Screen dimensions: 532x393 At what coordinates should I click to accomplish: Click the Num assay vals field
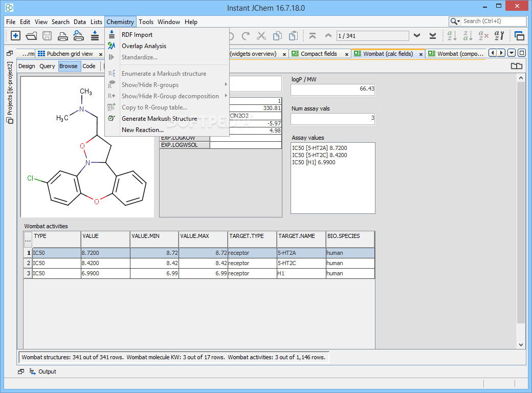click(x=333, y=118)
